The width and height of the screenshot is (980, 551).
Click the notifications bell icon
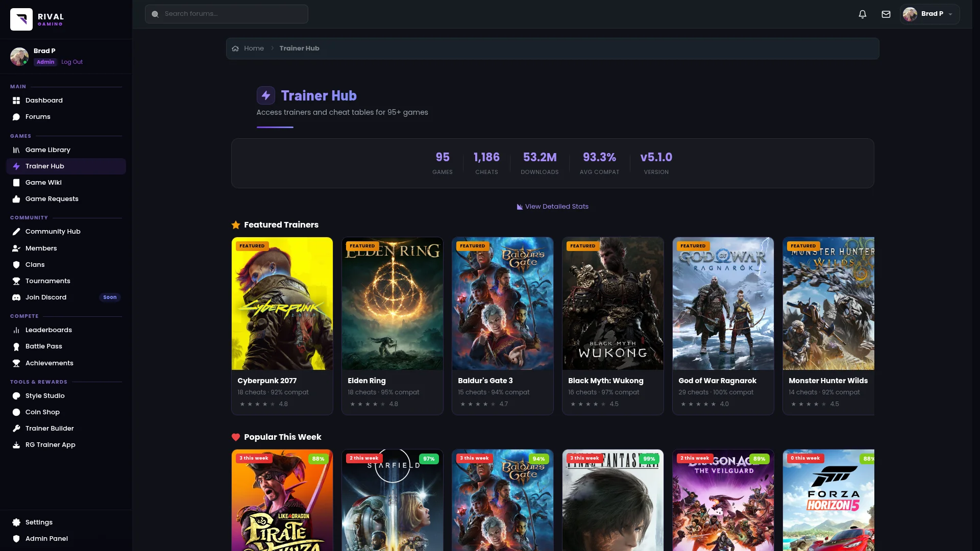click(x=863, y=14)
